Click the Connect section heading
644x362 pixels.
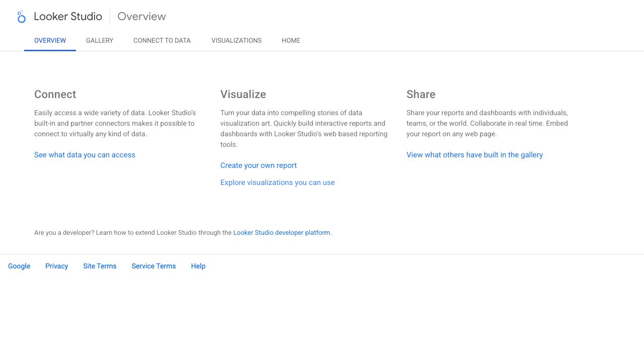[55, 95]
